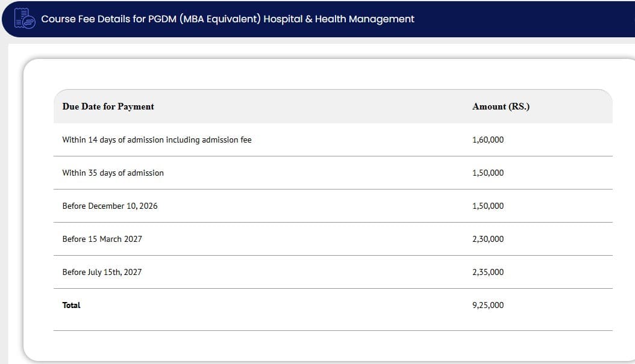
Task: Click the 'Before December 10, 2026' due date
Action: [110, 206]
